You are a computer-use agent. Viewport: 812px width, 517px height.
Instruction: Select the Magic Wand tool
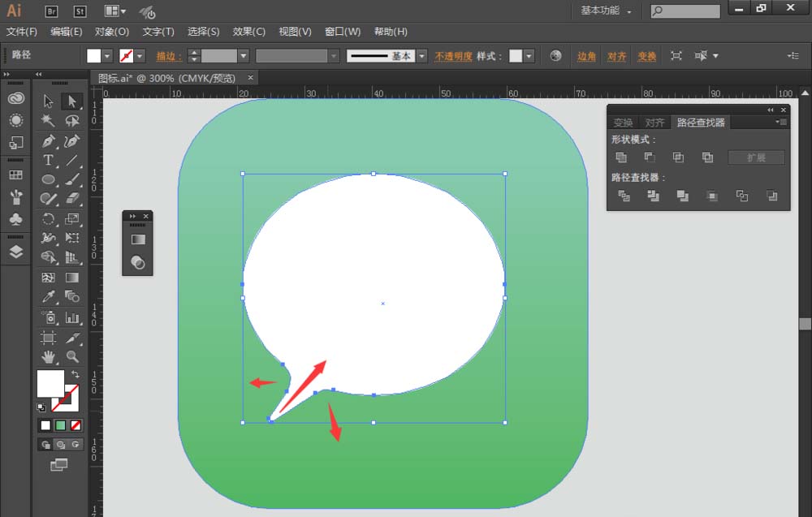point(49,119)
